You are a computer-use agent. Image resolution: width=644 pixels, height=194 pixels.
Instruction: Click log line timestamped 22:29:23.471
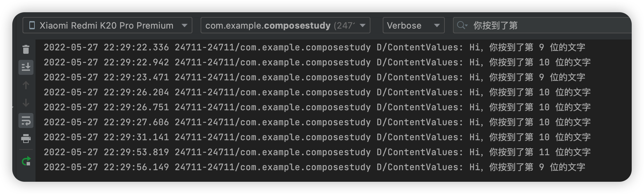314,77
